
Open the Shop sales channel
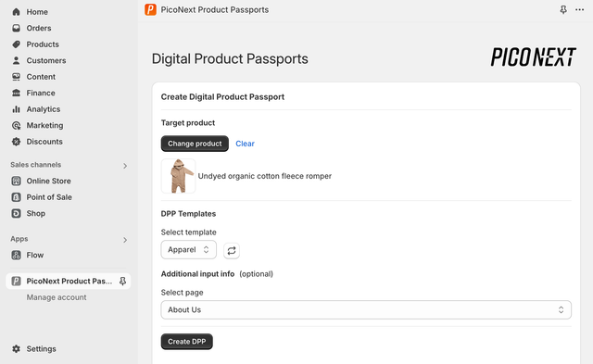tap(35, 214)
